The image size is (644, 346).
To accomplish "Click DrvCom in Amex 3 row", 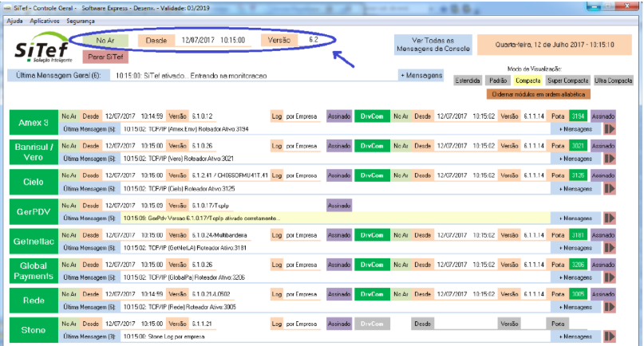I will point(372,116).
